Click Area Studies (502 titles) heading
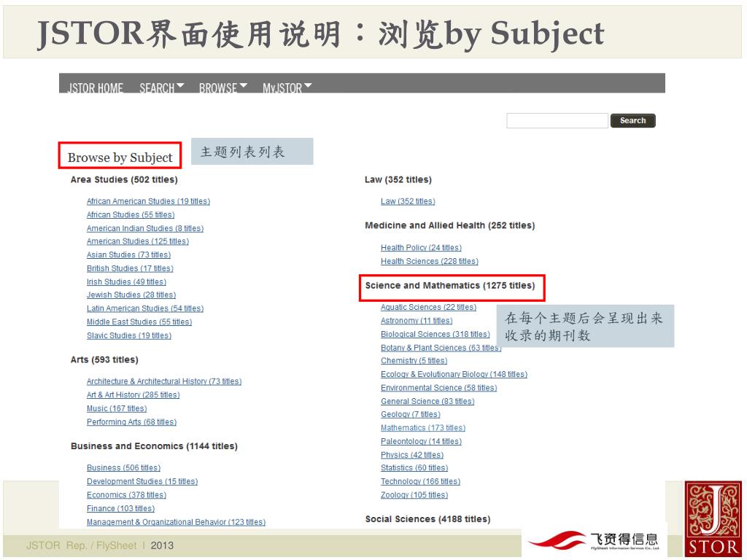This screenshot has width=747, height=560. pos(124,180)
